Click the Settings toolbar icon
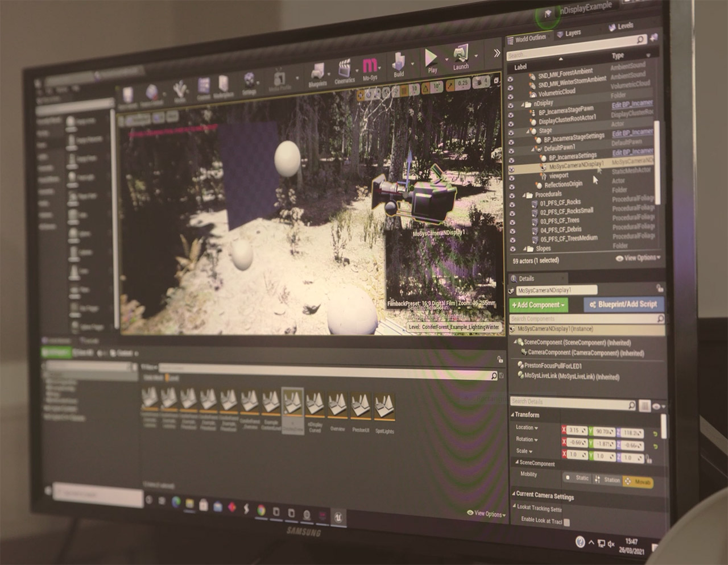The height and width of the screenshot is (565, 728). pyautogui.click(x=249, y=83)
